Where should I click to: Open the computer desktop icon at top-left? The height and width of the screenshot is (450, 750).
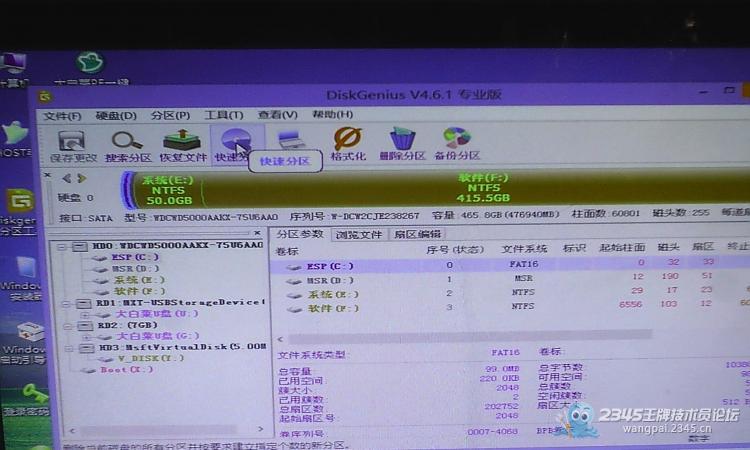coord(12,71)
